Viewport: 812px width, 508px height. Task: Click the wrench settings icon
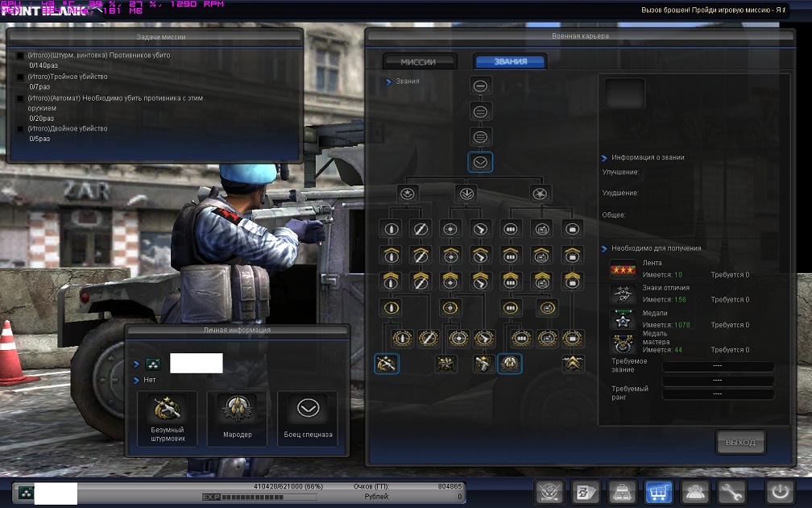pyautogui.click(x=731, y=492)
